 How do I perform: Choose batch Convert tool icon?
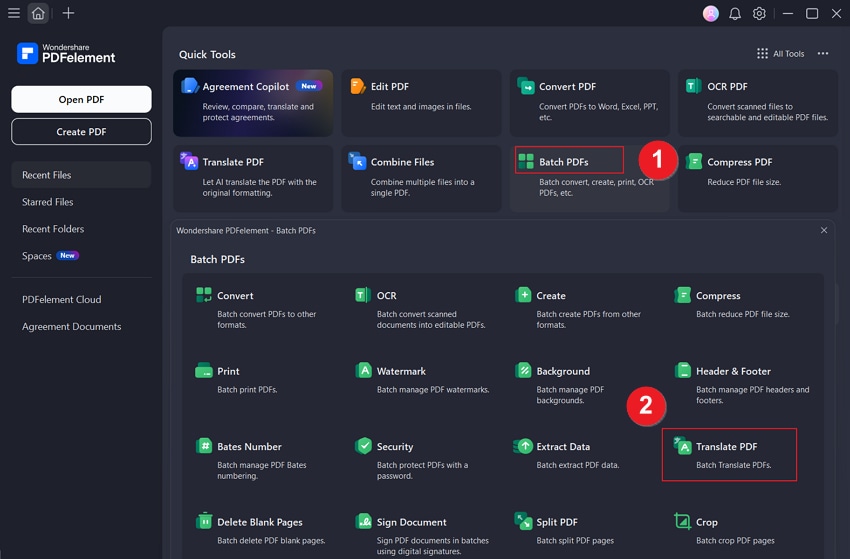coord(204,295)
